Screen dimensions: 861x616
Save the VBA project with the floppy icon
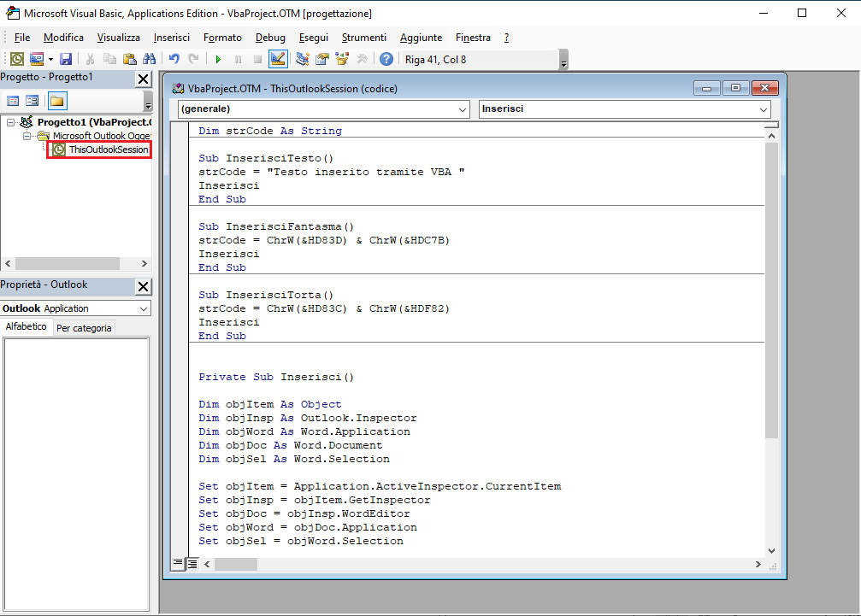[66, 59]
